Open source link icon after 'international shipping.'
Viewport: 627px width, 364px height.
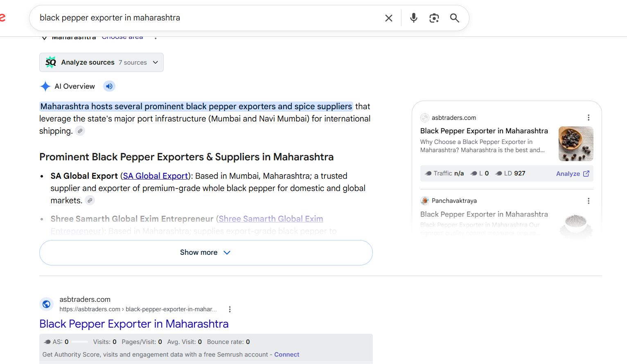tap(80, 131)
